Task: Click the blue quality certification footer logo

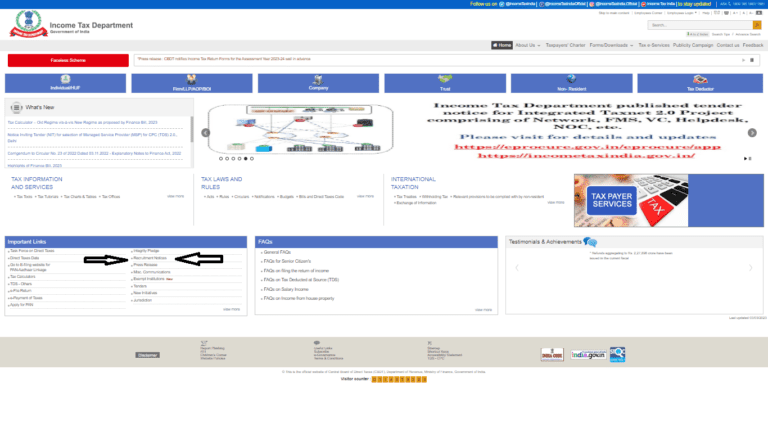Action: pos(617,355)
